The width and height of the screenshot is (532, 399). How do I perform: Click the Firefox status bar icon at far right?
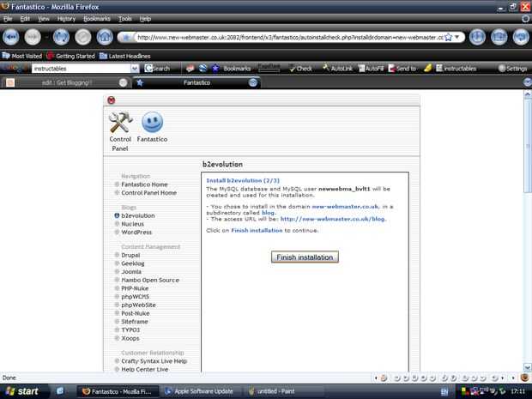pyautogui.click(x=524, y=378)
